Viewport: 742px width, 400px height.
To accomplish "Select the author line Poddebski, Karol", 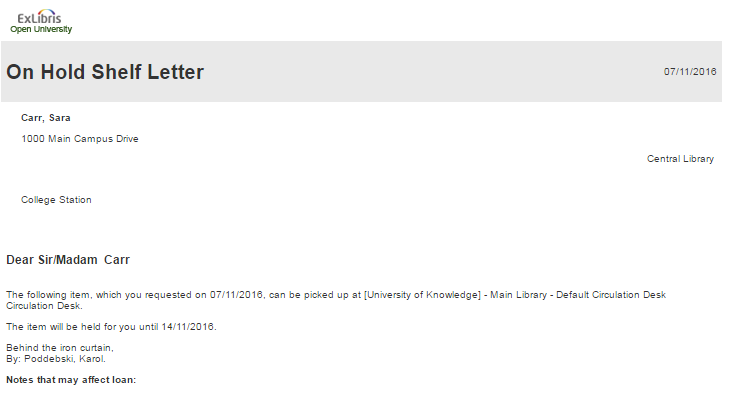I will (65, 359).
